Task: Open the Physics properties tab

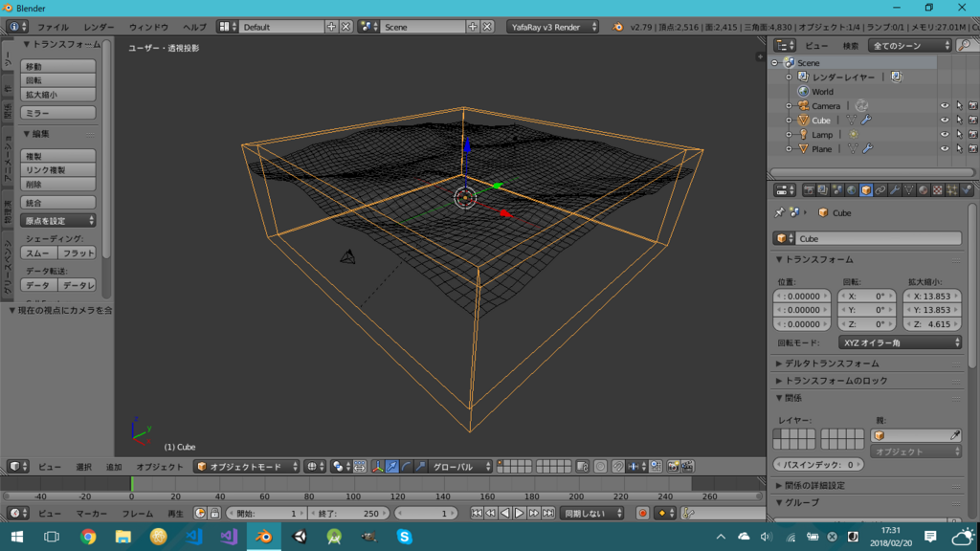Action: (967, 190)
